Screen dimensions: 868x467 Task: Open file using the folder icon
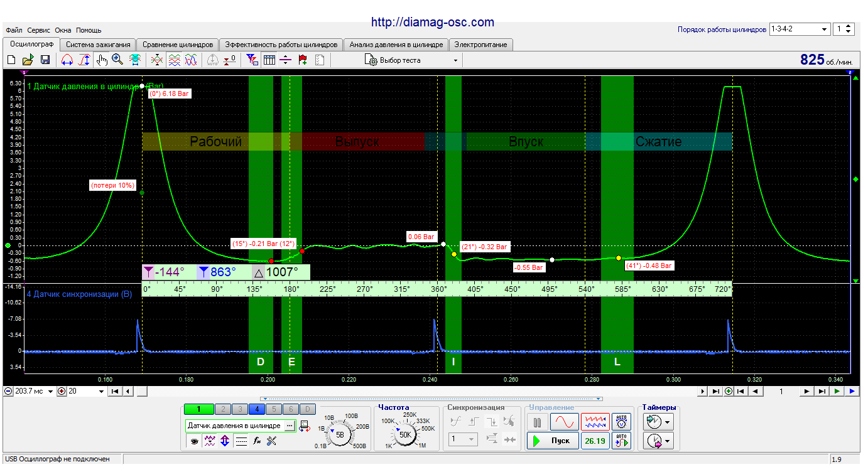[28, 60]
